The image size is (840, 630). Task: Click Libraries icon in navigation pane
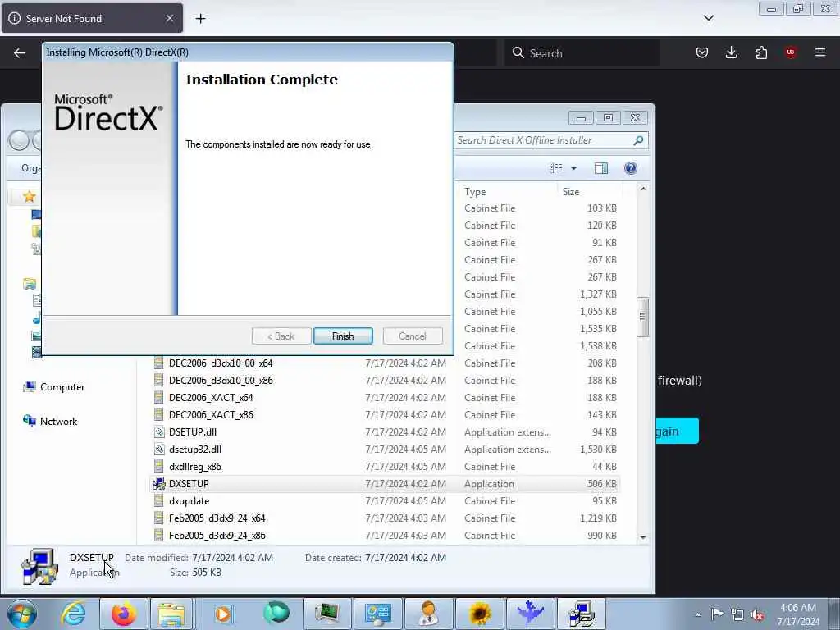[x=30, y=284]
